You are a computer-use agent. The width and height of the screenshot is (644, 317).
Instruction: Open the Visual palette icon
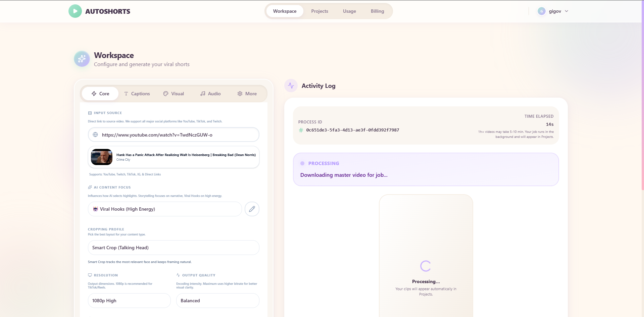pos(165,94)
